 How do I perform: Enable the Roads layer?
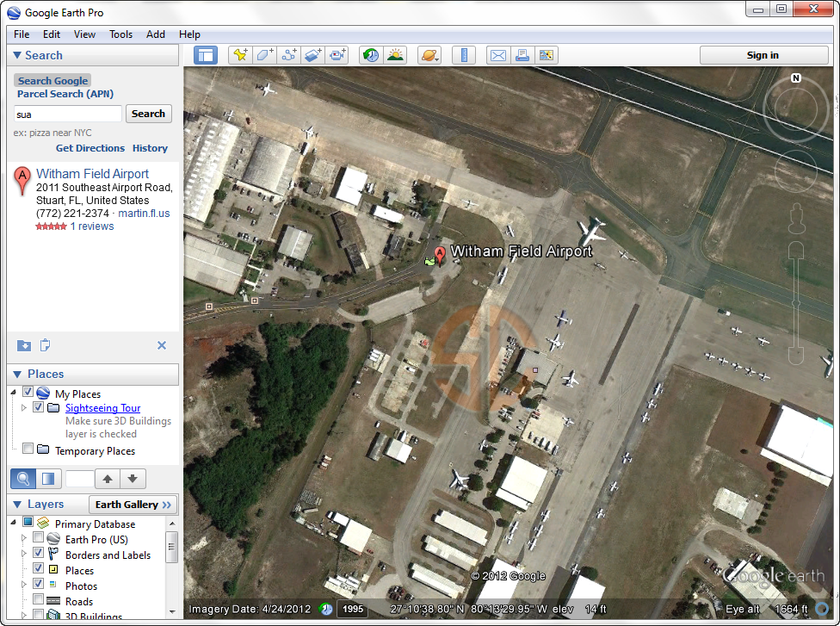point(38,598)
